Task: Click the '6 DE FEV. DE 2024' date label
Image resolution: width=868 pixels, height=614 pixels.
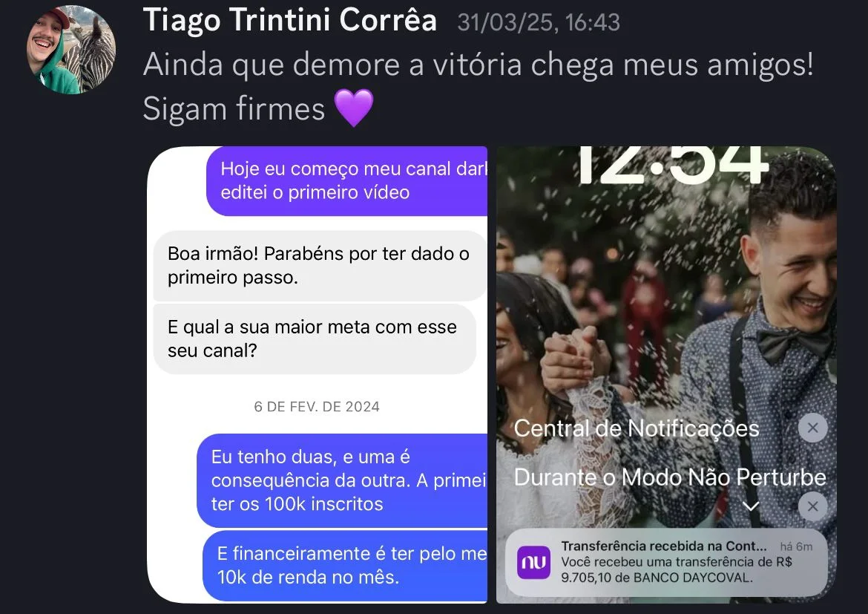Action: 317,407
